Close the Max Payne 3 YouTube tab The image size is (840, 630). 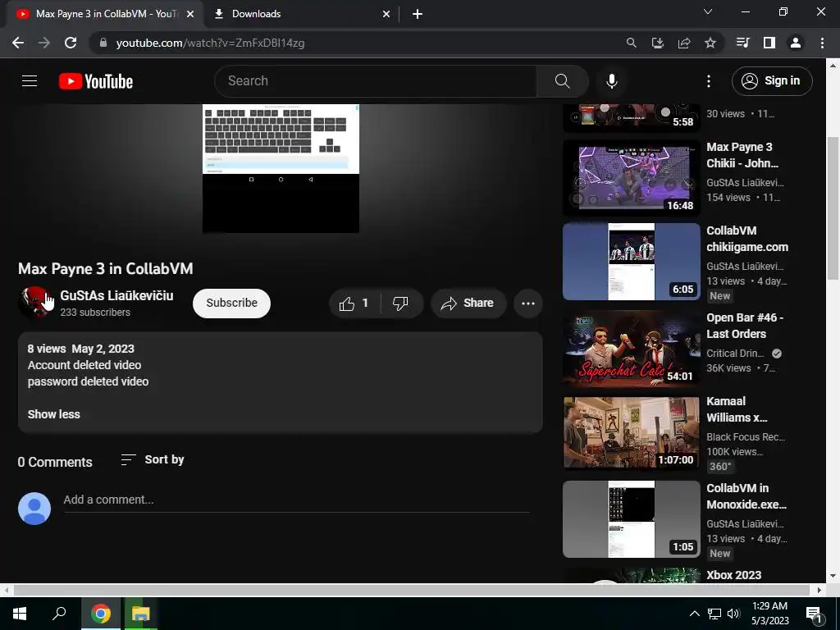190,15
